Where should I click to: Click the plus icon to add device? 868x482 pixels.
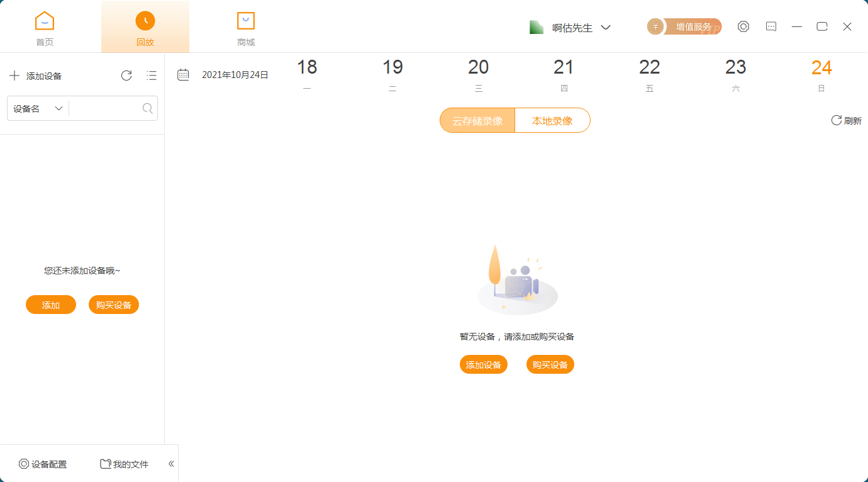click(14, 76)
